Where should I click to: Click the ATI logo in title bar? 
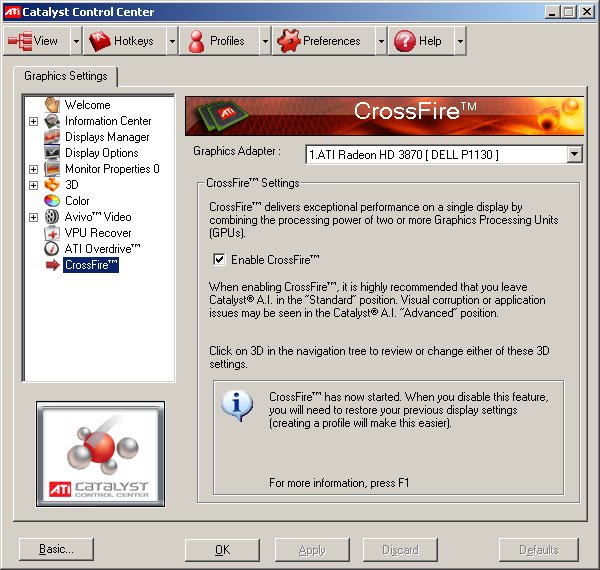pyautogui.click(x=12, y=12)
